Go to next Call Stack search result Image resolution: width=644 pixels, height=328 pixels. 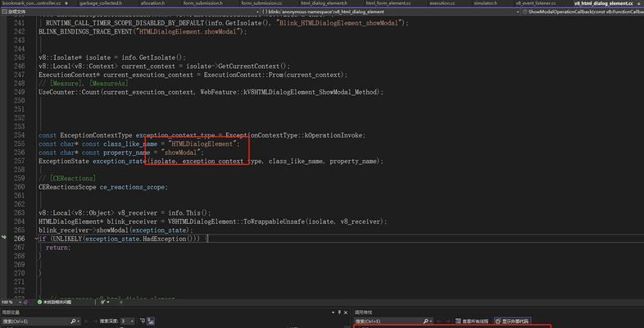[447, 321]
